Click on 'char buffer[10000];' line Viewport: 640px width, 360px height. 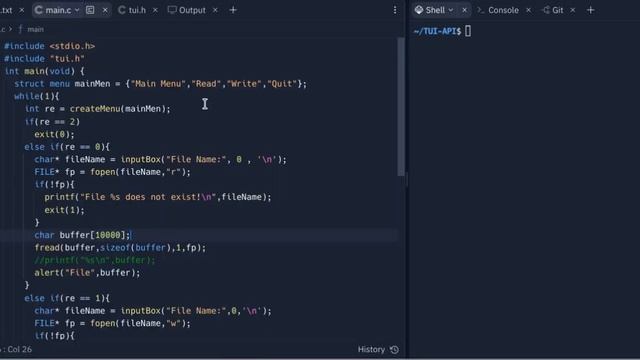point(82,235)
